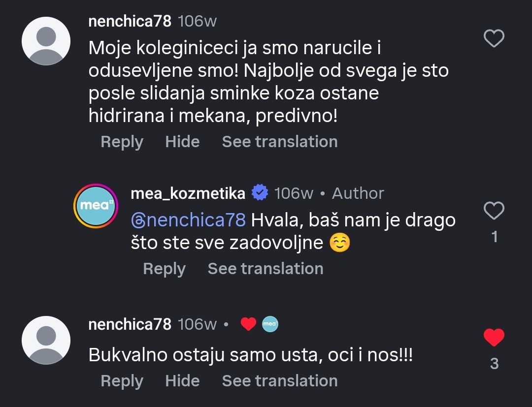Image resolution: width=532 pixels, height=407 pixels.
Task: Open mea_kozmetika profile picture
Action: click(x=96, y=206)
